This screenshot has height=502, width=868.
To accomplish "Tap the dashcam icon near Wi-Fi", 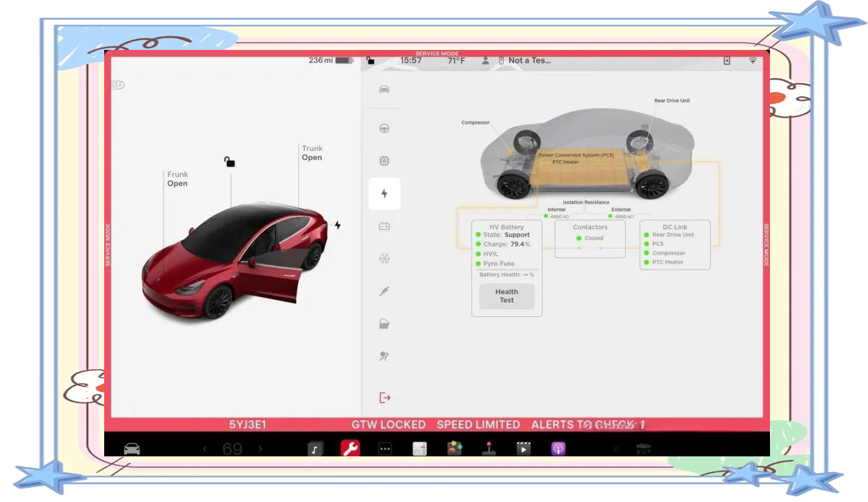I will [727, 60].
